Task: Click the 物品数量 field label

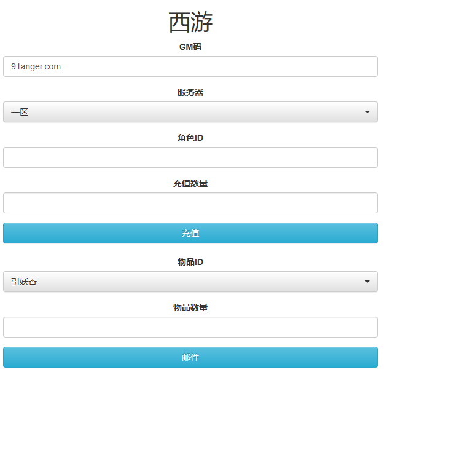Action: pyautogui.click(x=190, y=307)
